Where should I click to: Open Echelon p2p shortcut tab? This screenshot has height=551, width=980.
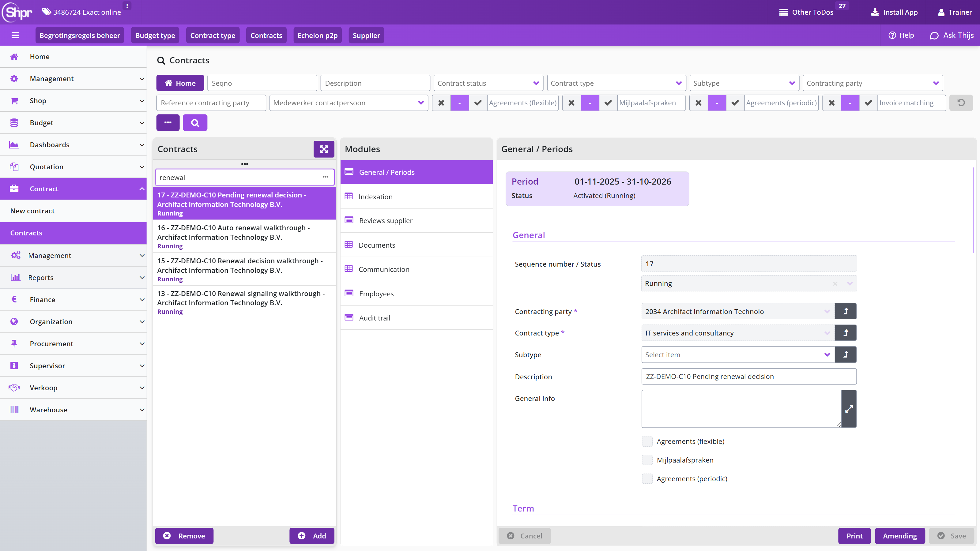(x=317, y=36)
